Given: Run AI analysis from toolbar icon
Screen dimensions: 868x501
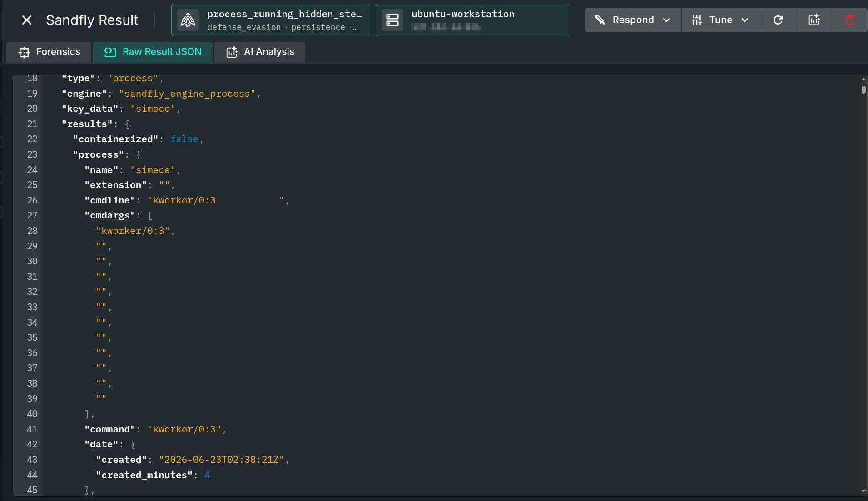Looking at the screenshot, I should 814,20.
